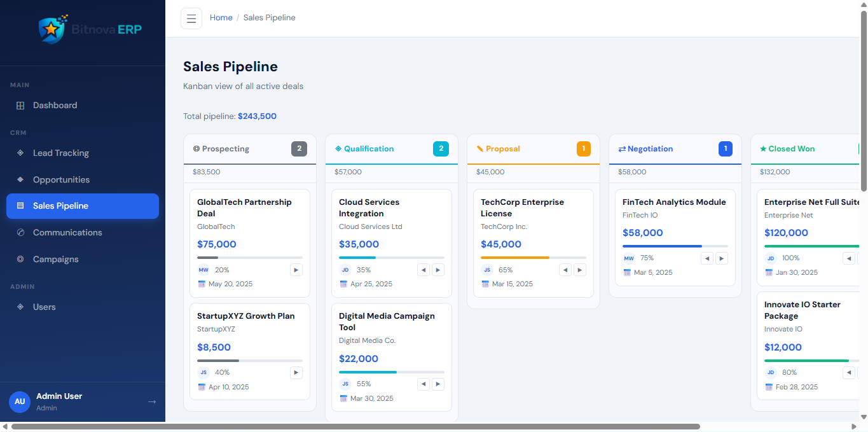Image resolution: width=868 pixels, height=432 pixels.
Task: Click the TechCorp deal progress bar
Action: [x=534, y=258]
